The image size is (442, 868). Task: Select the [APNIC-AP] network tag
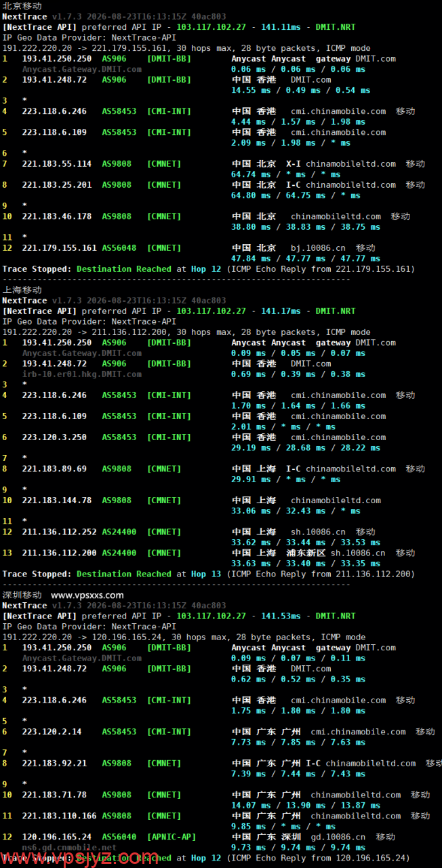[x=172, y=837]
